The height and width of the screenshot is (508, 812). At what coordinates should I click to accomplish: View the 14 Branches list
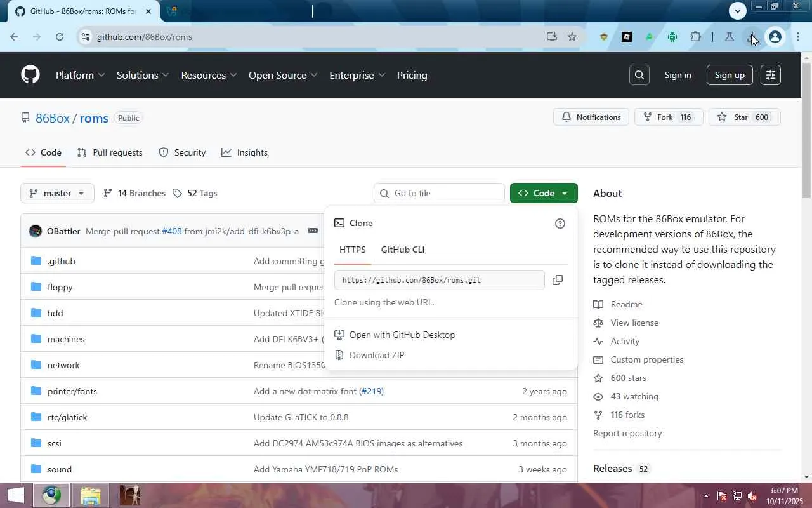point(134,193)
